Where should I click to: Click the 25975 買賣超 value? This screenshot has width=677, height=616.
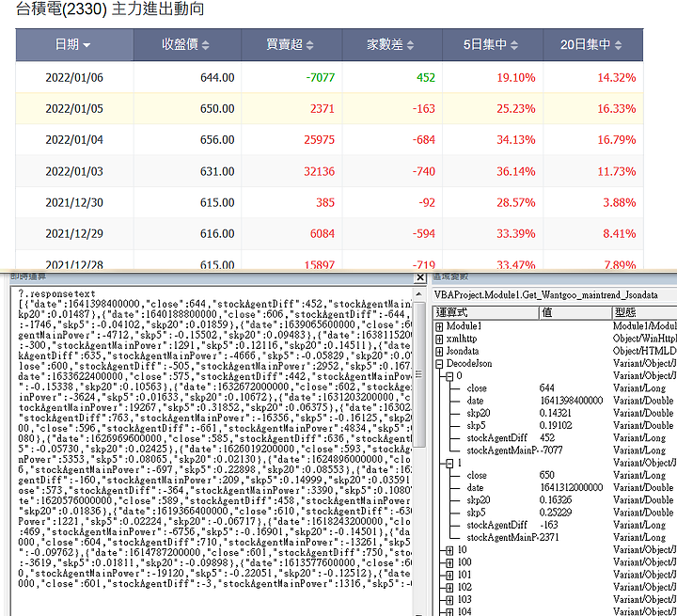[320, 140]
